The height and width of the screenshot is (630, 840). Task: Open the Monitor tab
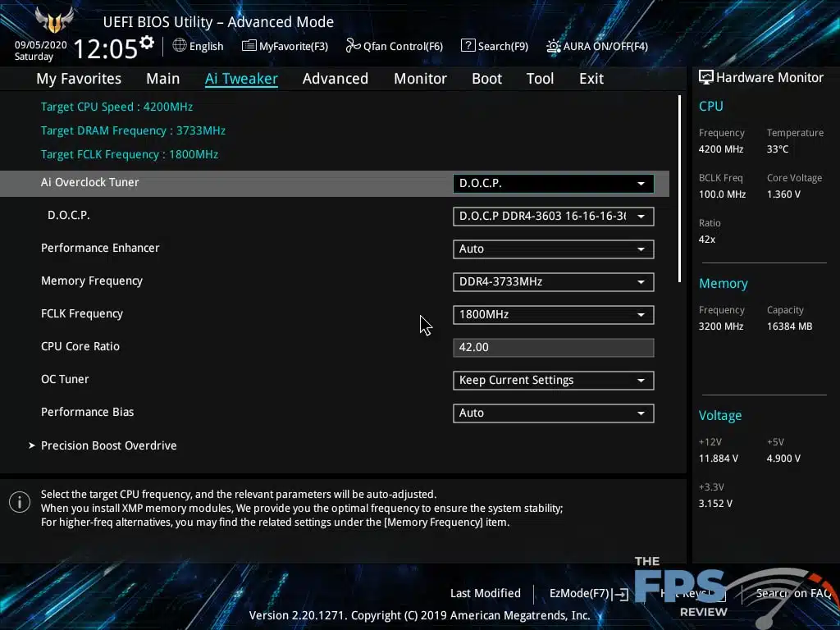click(x=420, y=79)
